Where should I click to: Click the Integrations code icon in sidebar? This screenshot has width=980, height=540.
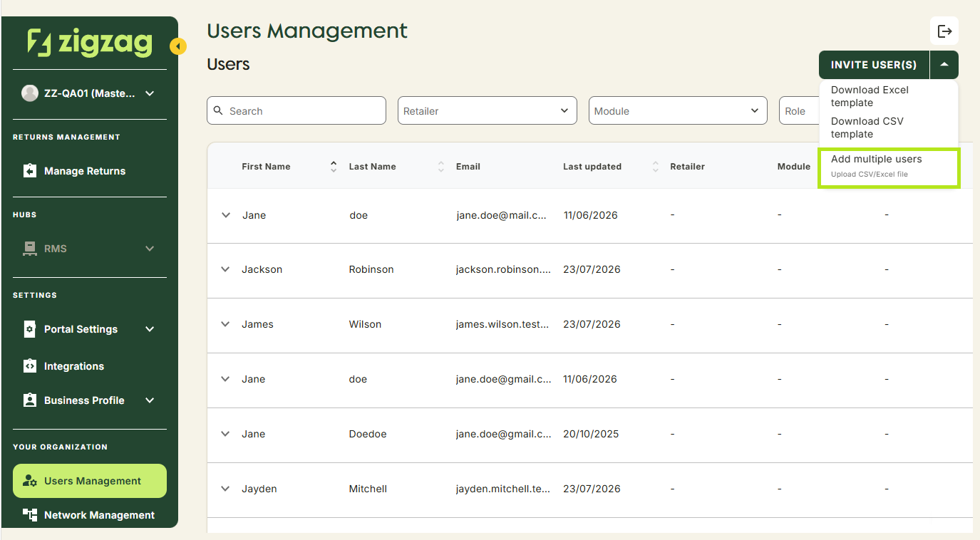30,366
